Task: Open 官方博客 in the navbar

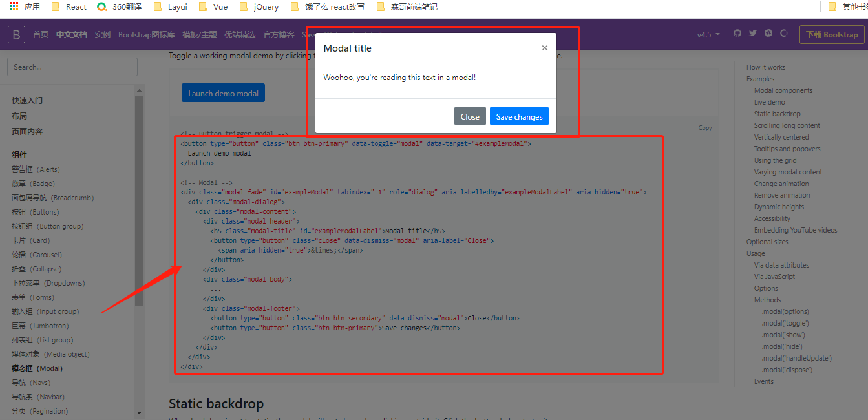Action: 279,34
